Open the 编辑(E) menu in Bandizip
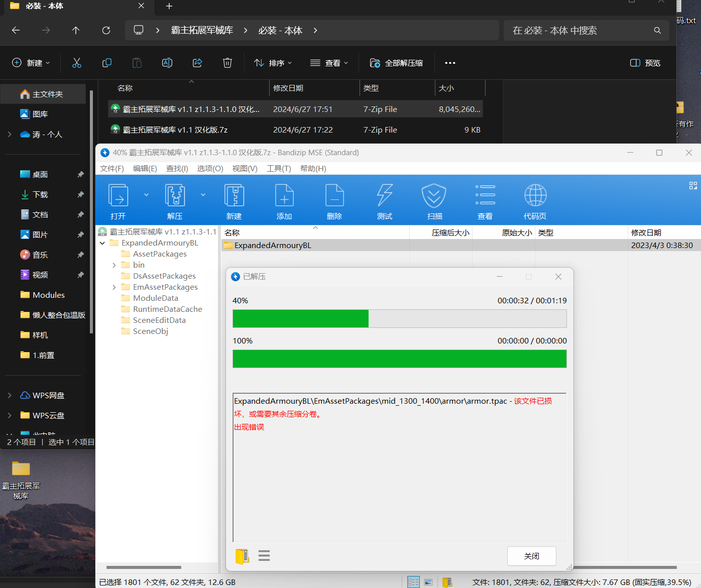This screenshot has width=701, height=588. coord(145,169)
